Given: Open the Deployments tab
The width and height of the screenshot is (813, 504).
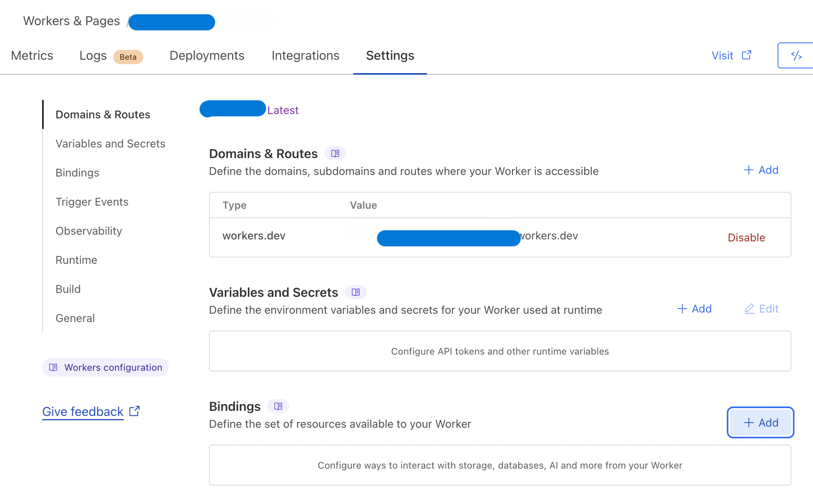Looking at the screenshot, I should point(207,55).
